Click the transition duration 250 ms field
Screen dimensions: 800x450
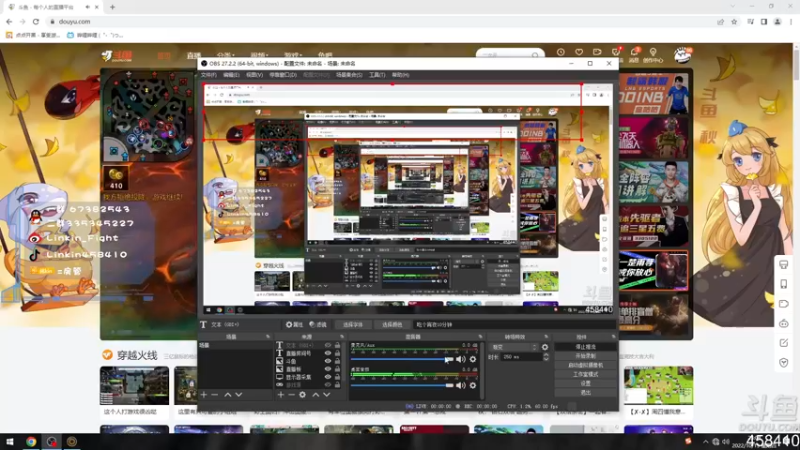pos(521,357)
